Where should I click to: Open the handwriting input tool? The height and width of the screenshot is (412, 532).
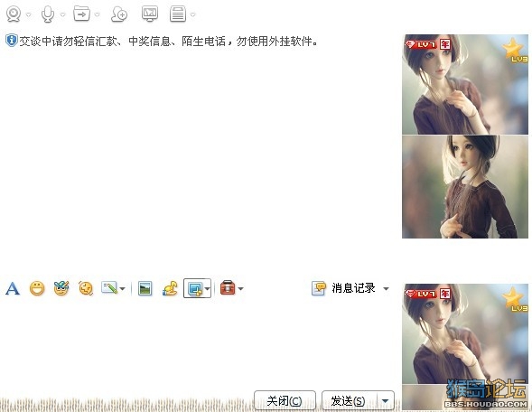coord(109,288)
